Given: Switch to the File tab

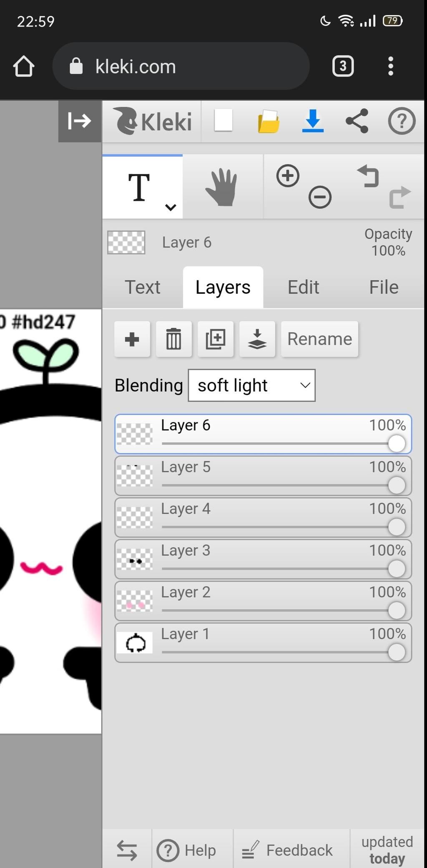Looking at the screenshot, I should (384, 287).
